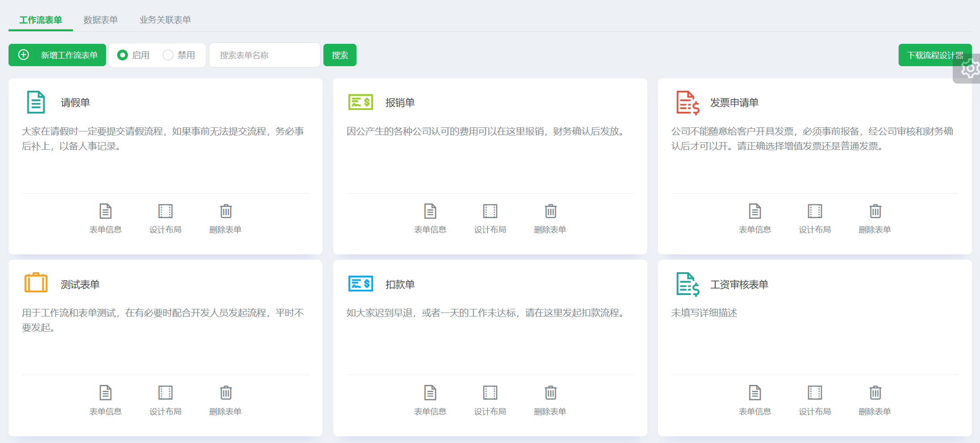This screenshot has width=980, height=443.
Task: Click the 下载流程设计器 button
Action: click(935, 55)
